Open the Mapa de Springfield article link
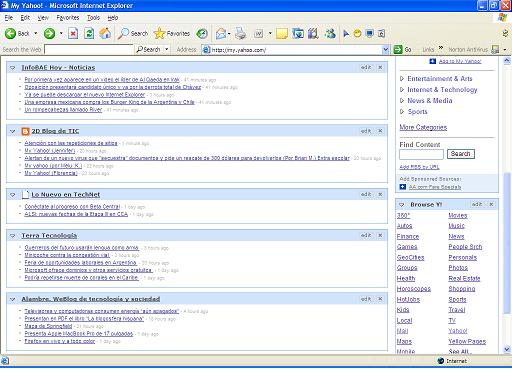This screenshot has width=512, height=369. coord(48,326)
